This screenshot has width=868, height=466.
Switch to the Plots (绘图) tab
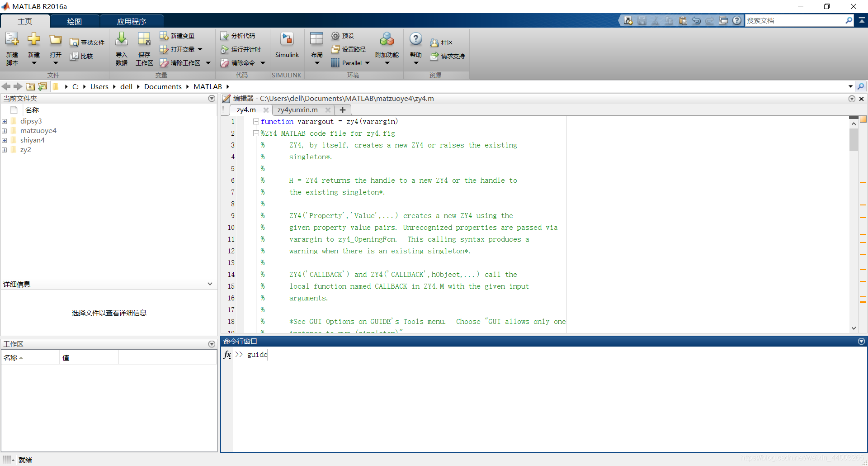75,21
